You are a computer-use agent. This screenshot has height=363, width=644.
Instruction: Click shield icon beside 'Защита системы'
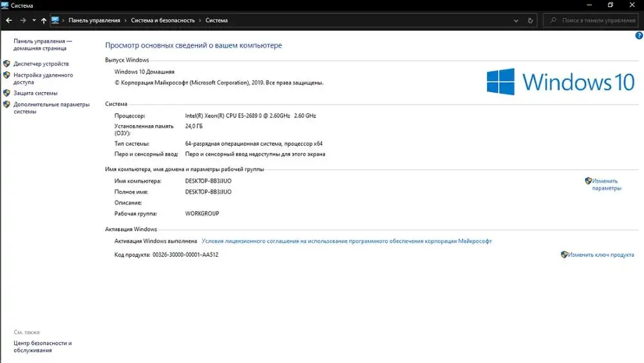[x=6, y=93]
